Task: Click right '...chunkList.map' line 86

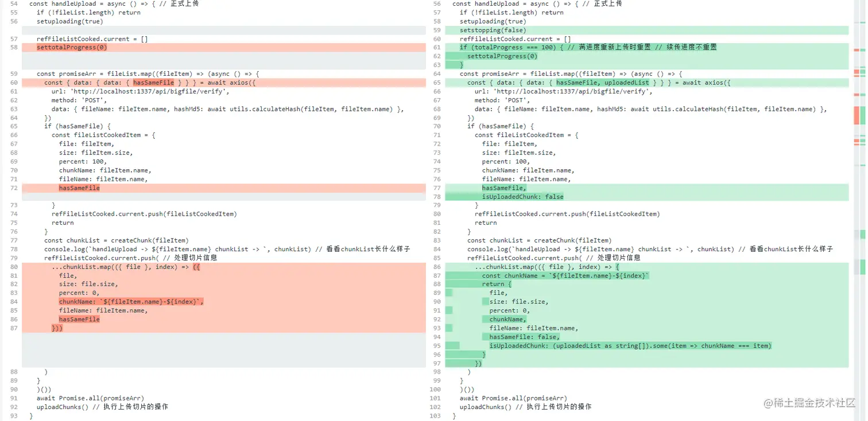Action: pyautogui.click(x=547, y=267)
